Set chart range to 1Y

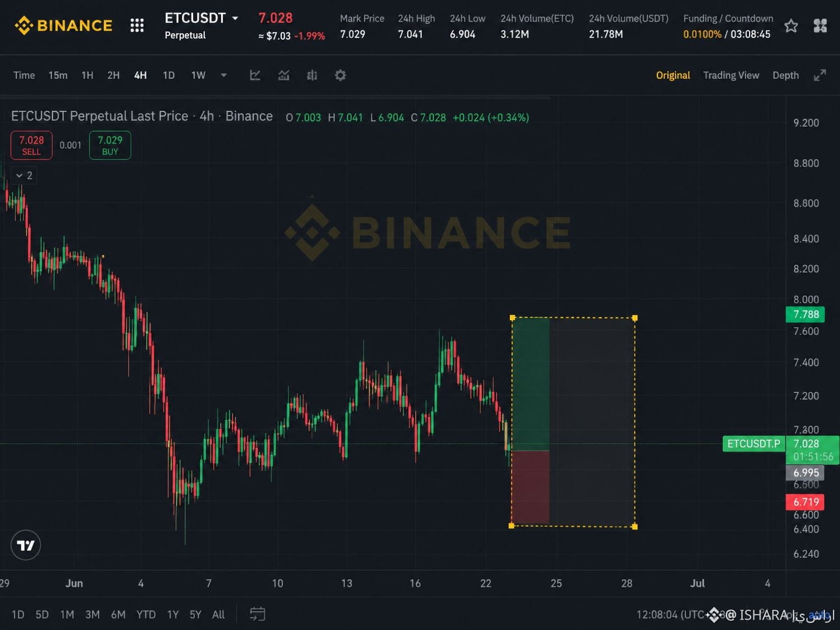click(173, 614)
